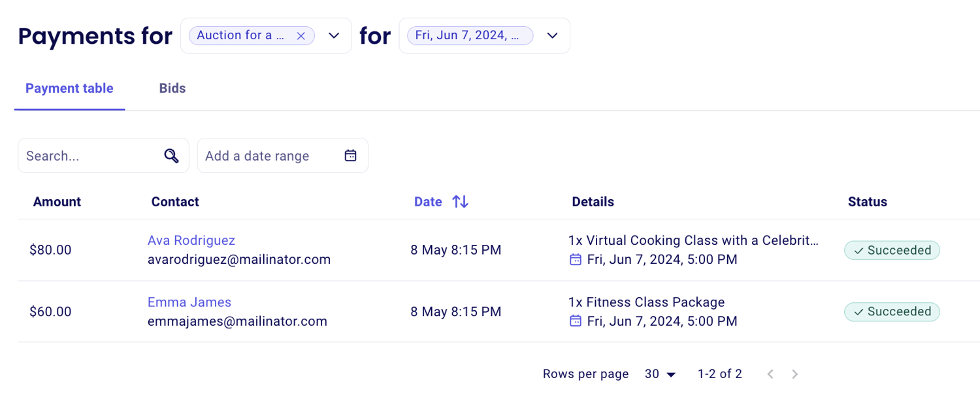Select the Payment table tab
This screenshot has width=980, height=397.
(x=69, y=89)
